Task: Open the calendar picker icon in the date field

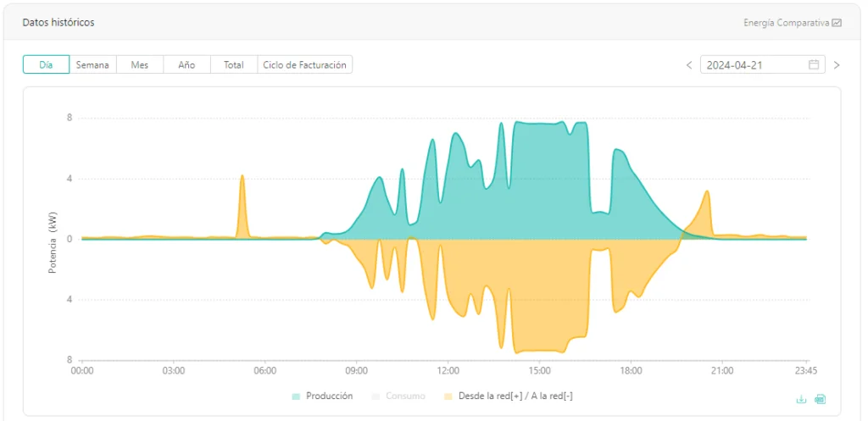Action: tap(814, 64)
